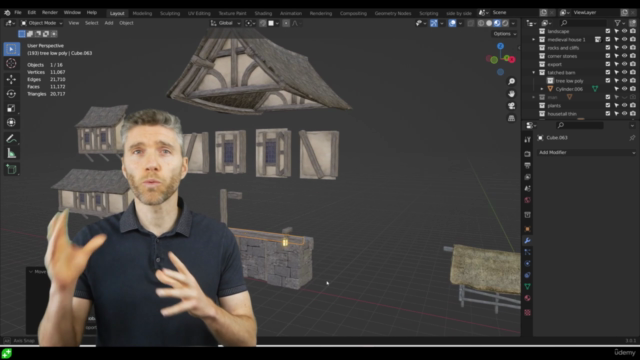Open the World properties tab

527,200
